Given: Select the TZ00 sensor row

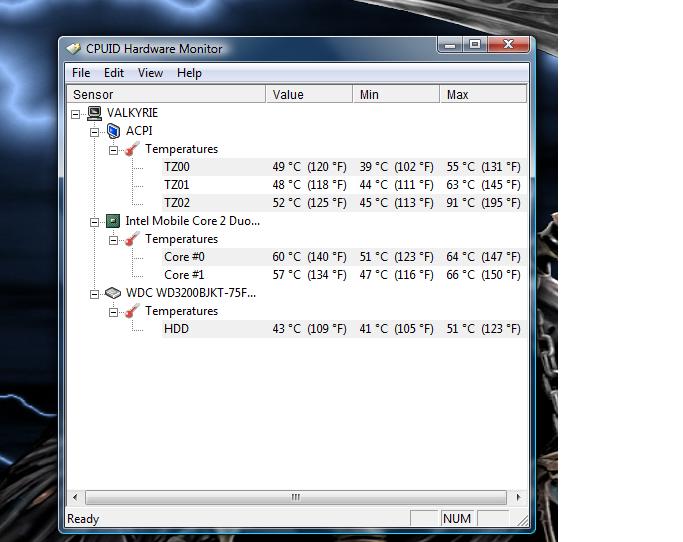Looking at the screenshot, I should (x=344, y=167).
